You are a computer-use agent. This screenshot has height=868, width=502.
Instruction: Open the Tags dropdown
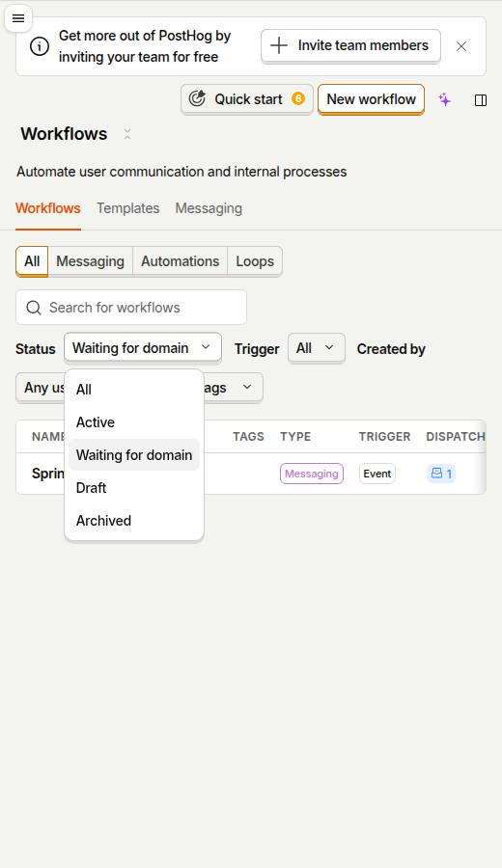233,388
